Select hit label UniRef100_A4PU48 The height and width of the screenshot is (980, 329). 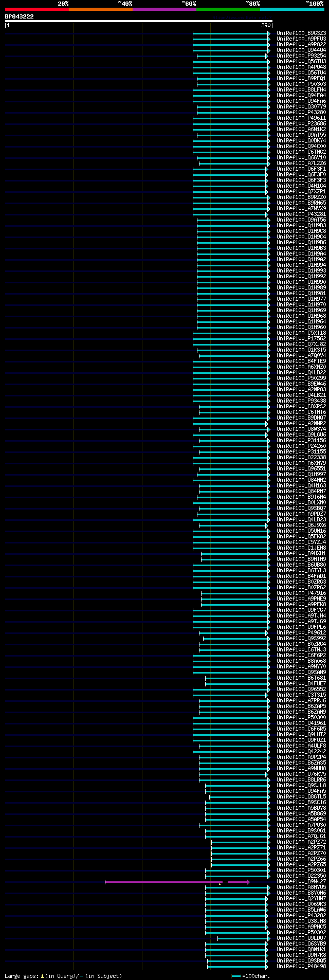pos(301,67)
